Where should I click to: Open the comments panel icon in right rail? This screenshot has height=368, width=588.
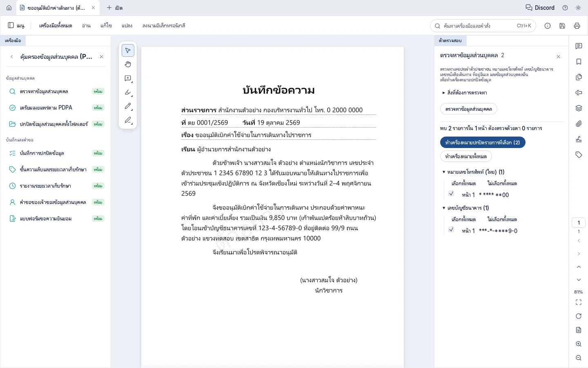point(579,46)
